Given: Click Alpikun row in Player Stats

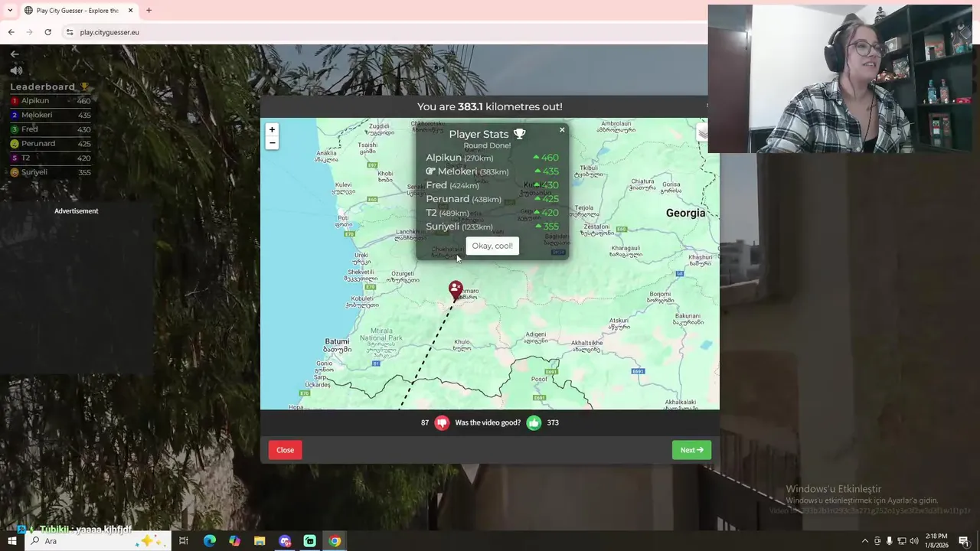Looking at the screenshot, I should tap(492, 158).
